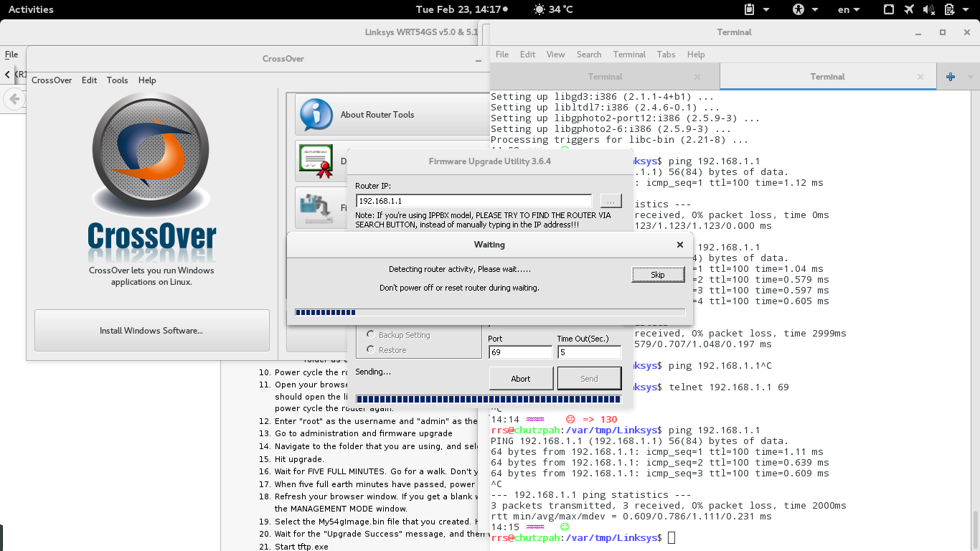This screenshot has height=551, width=980.
Task: Click the airplane mode icon
Action: pos(909,9)
